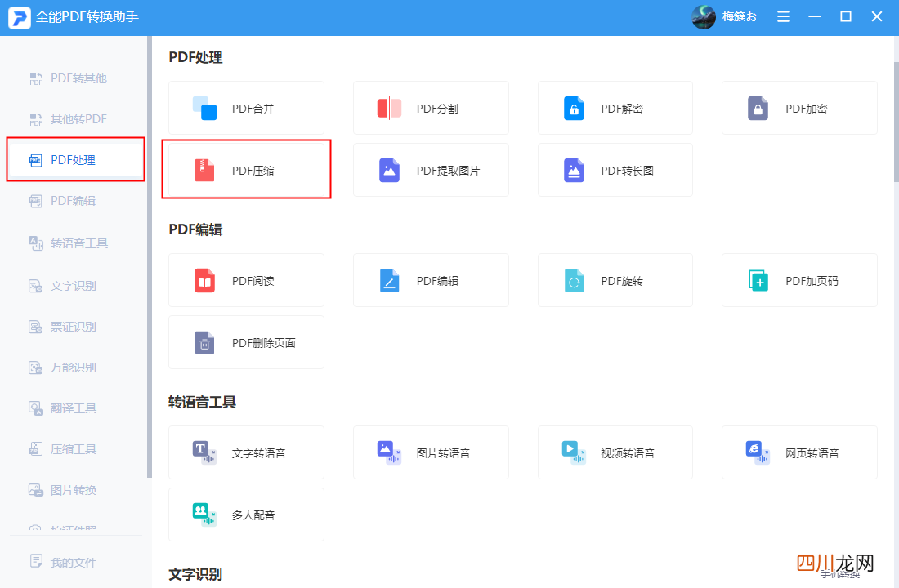
Task: Open the PDF解密 decrypt tool
Action: (x=615, y=108)
